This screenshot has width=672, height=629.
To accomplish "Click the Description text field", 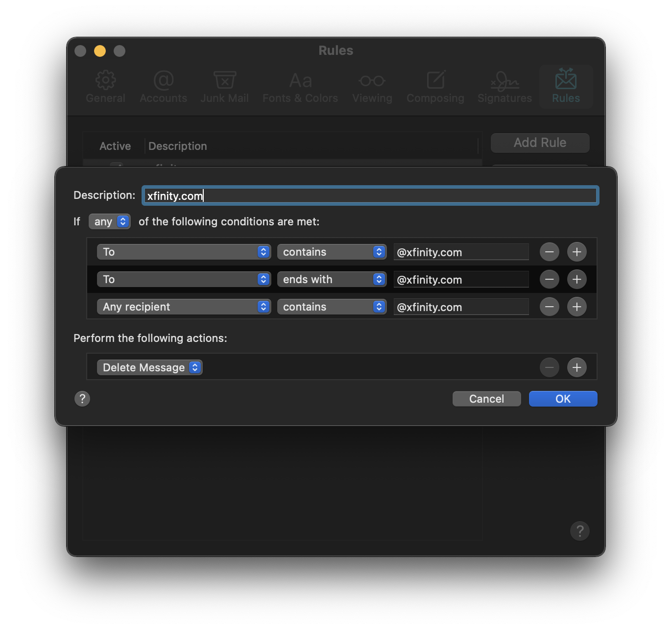I will (x=370, y=195).
